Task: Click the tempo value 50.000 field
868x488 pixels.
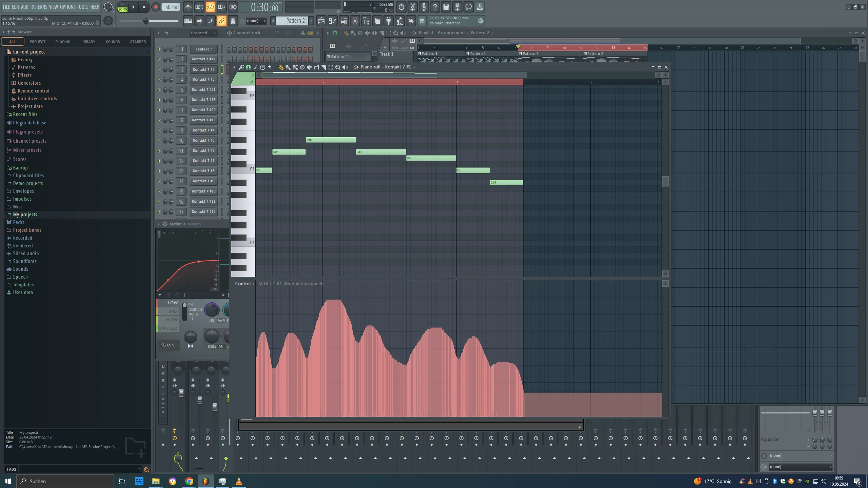Action: point(171,7)
